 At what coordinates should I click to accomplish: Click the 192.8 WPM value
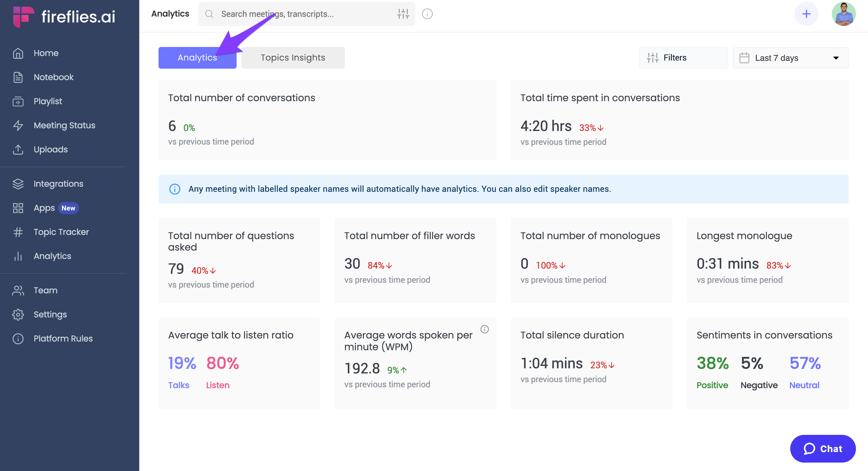coord(362,369)
